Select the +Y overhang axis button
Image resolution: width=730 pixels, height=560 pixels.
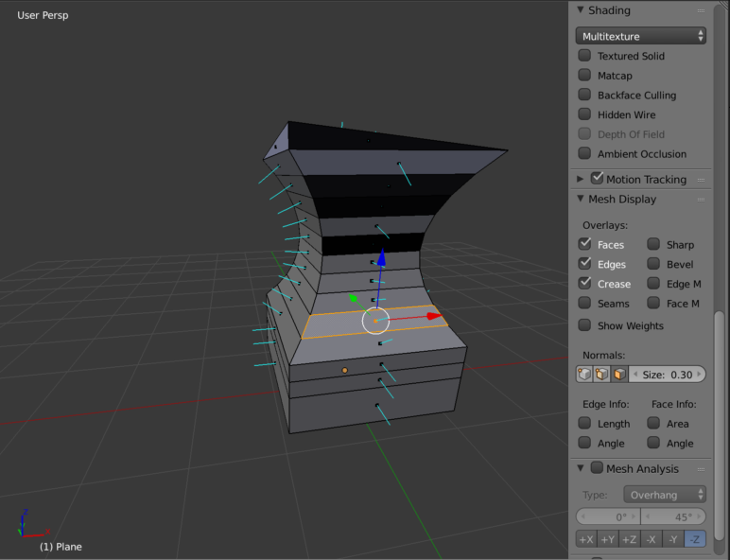pyautogui.click(x=608, y=539)
